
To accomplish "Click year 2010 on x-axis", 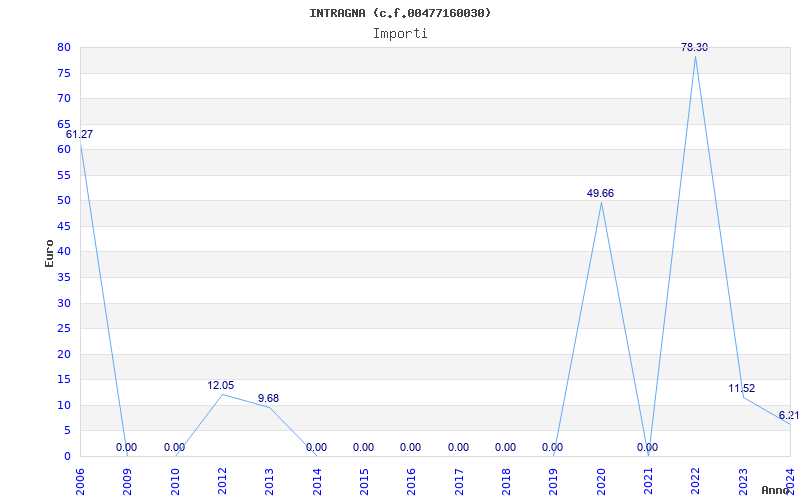I will coord(175,482).
